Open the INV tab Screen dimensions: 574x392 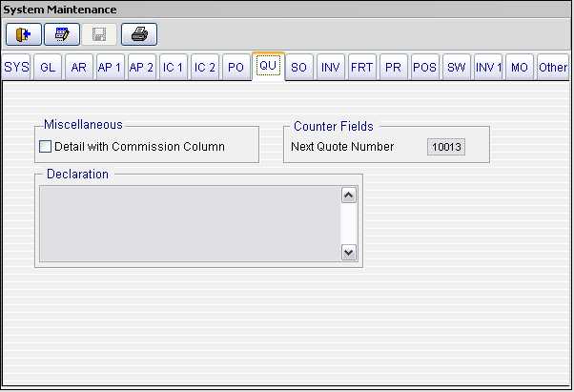point(331,68)
